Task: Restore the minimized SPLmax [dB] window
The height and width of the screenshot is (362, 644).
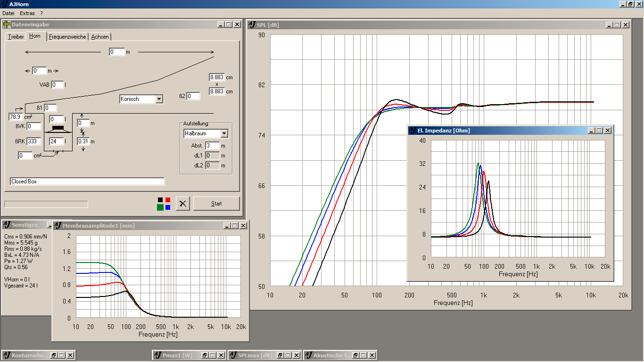Action: pos(280,355)
